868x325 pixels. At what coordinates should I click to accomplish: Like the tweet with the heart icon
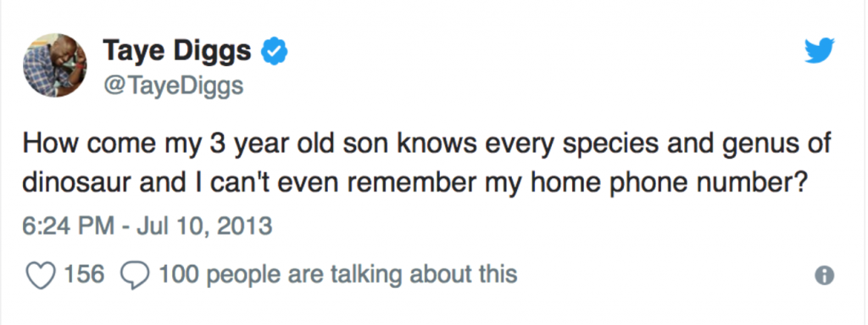point(40,275)
